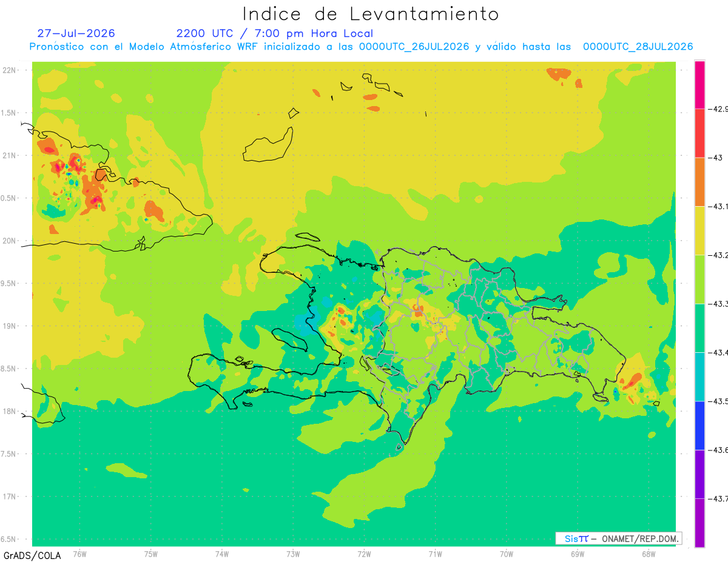Click the '22N' latitude label
The height and width of the screenshot is (562, 728).
tap(10, 70)
